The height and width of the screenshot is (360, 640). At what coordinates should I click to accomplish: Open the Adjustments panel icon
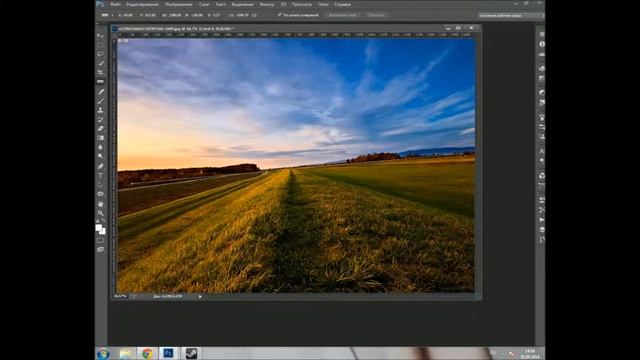[x=542, y=93]
